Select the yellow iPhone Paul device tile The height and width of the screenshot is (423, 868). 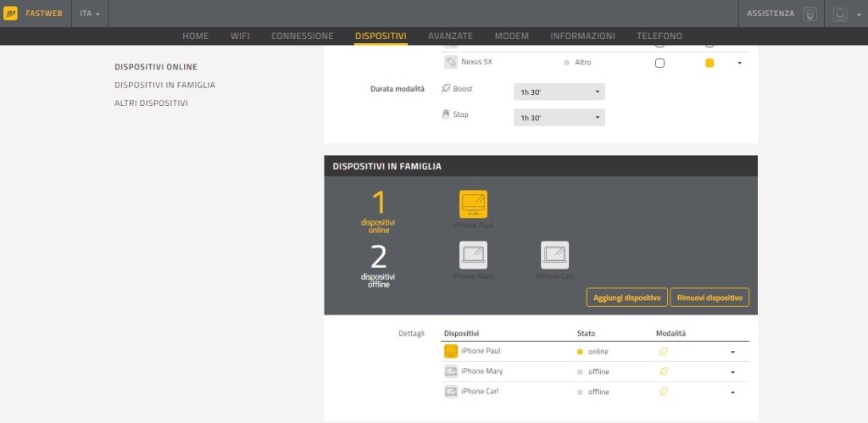[x=473, y=204]
